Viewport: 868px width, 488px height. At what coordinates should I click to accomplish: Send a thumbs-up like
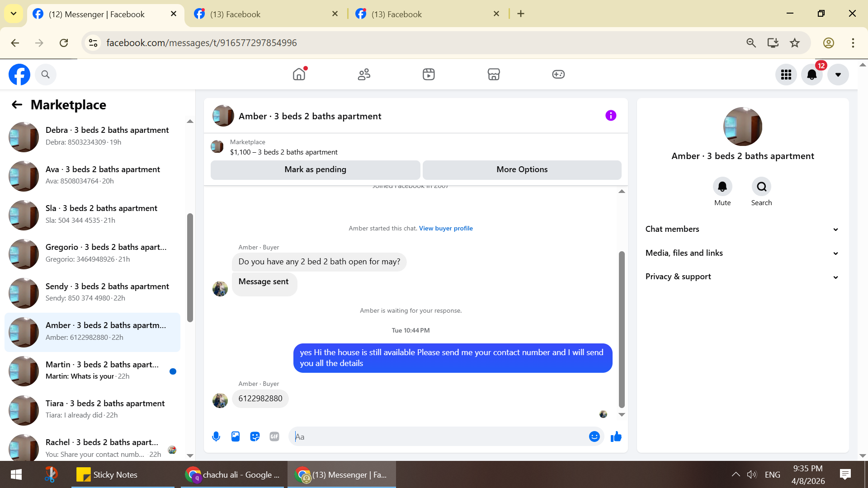click(616, 436)
